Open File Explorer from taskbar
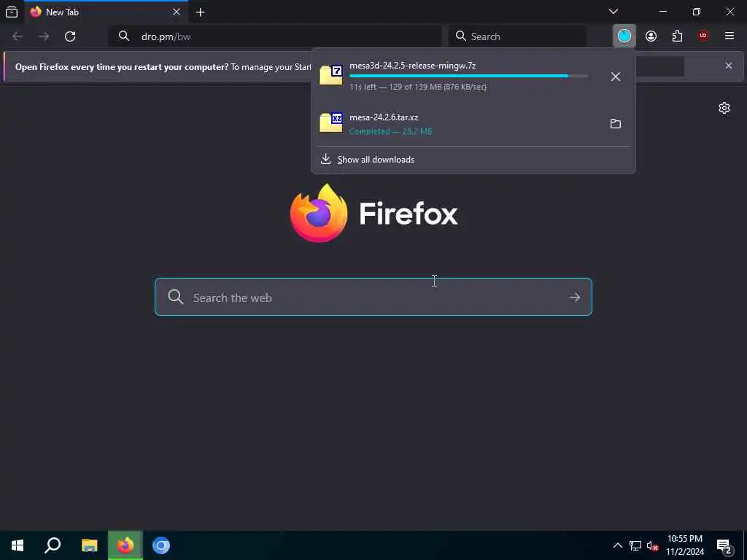 pyautogui.click(x=89, y=545)
